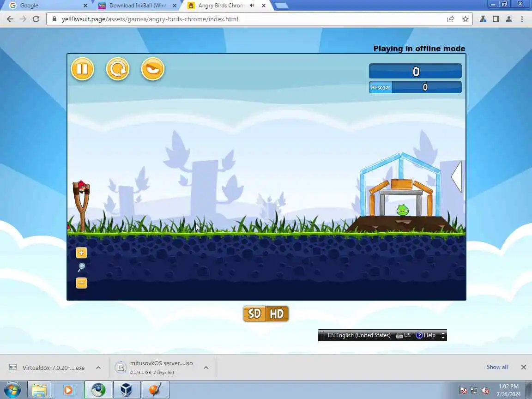532x399 pixels.
Task: Toggle the browser side panel
Action: tap(496, 19)
